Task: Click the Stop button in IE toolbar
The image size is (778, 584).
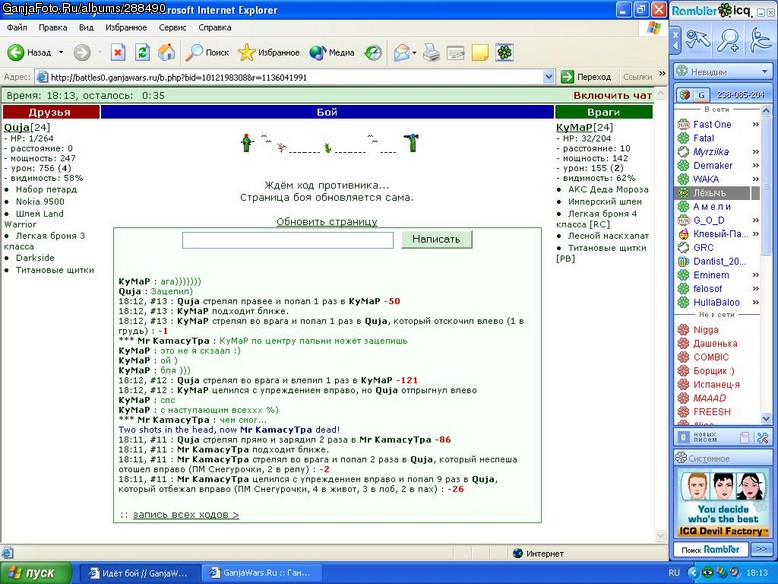Action: [118, 52]
